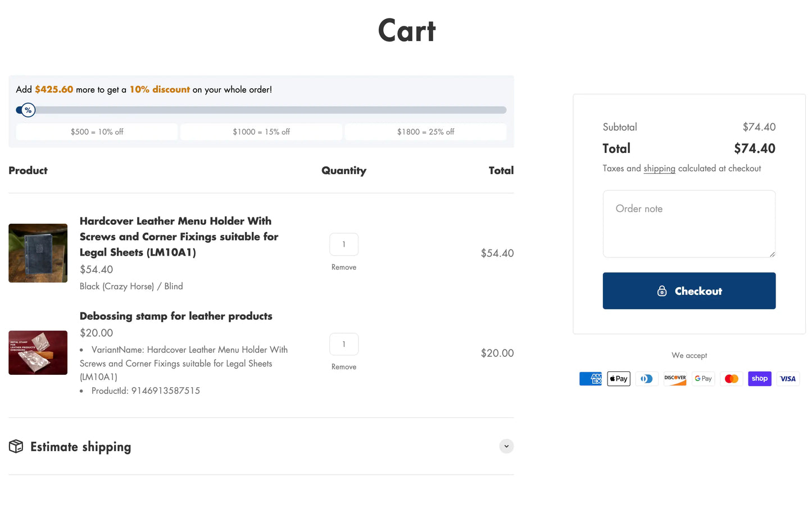Click the Google Pay payment icon

click(703, 379)
